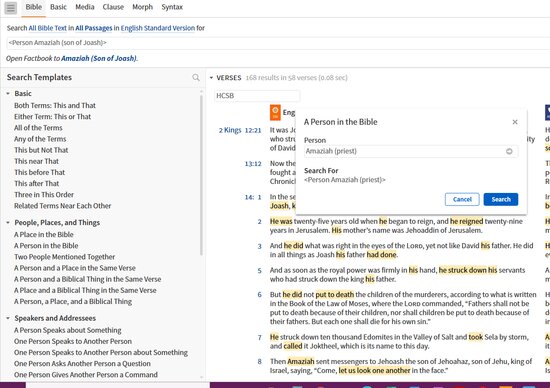Select Related Terms Near Each Other template
Viewport: 550px width, 388px height.
click(62, 206)
